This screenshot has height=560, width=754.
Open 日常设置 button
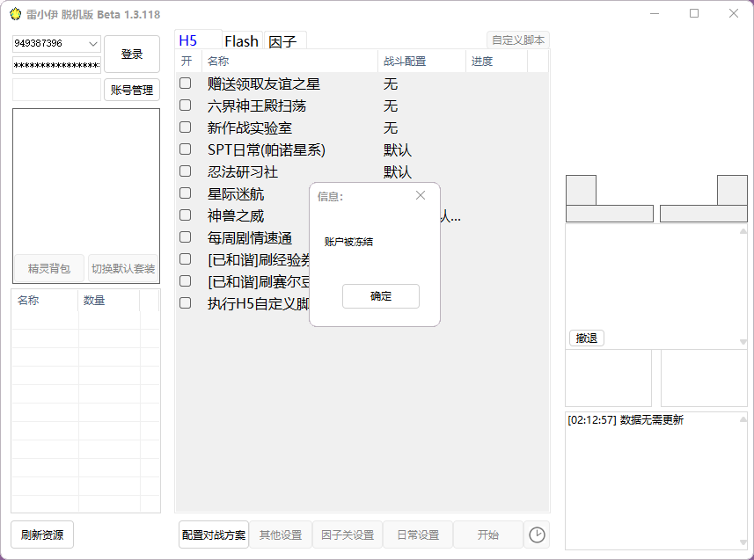tap(418, 535)
